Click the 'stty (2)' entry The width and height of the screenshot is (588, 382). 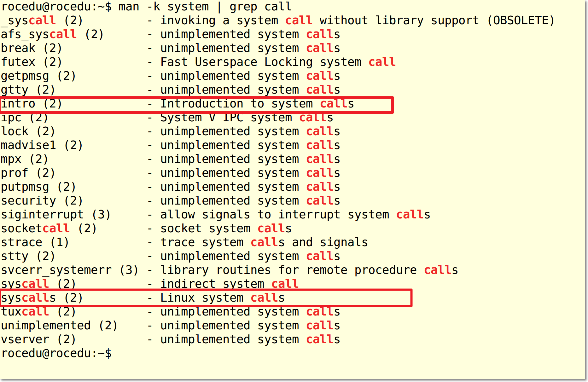[28, 256]
